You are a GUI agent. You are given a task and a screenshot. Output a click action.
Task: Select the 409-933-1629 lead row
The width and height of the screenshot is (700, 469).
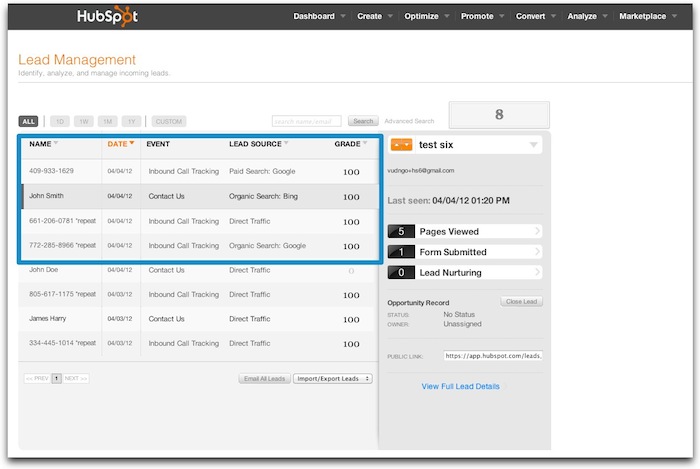(199, 171)
